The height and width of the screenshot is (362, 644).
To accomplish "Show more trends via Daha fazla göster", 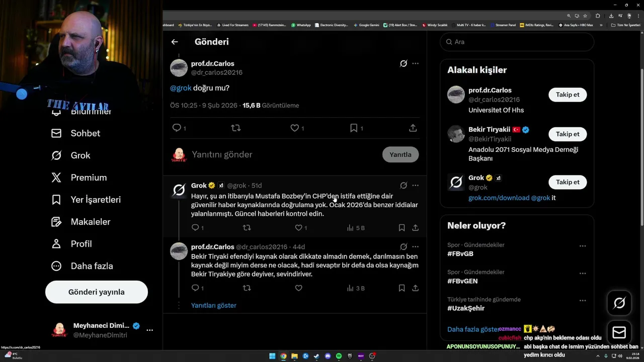I will [473, 329].
